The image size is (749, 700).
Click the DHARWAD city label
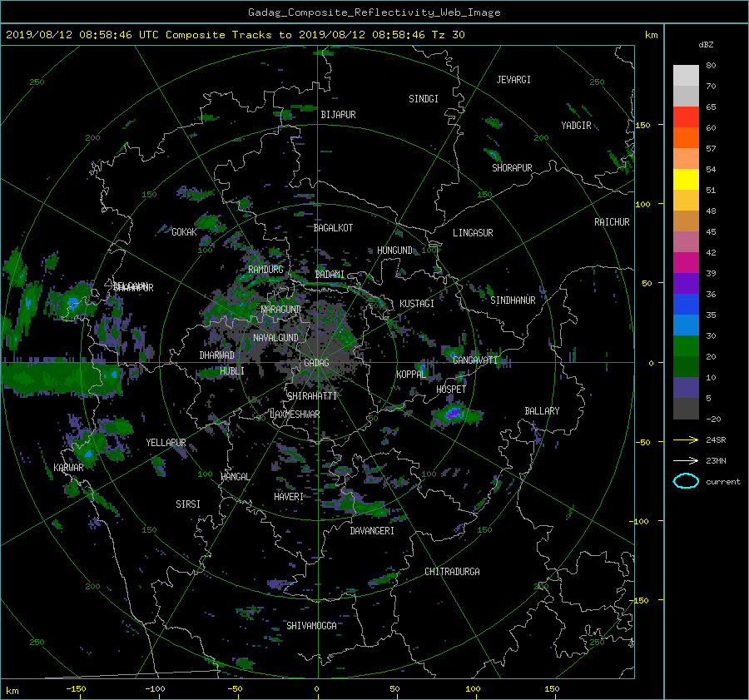(x=216, y=355)
